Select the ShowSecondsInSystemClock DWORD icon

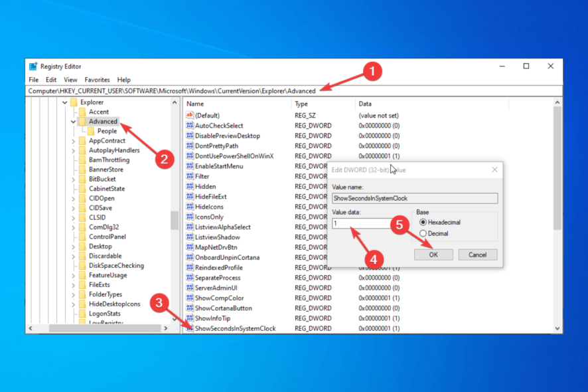point(190,328)
